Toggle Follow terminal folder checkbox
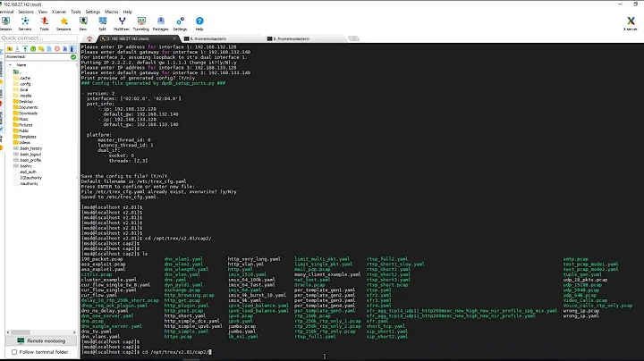The width and height of the screenshot is (644, 361). (14, 352)
